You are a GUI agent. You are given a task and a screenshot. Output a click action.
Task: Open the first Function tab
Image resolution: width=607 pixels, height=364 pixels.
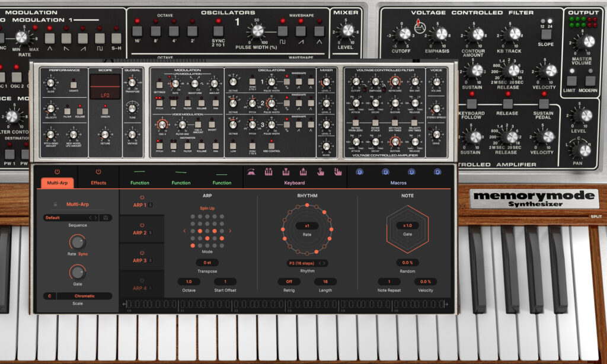pyautogui.click(x=140, y=183)
